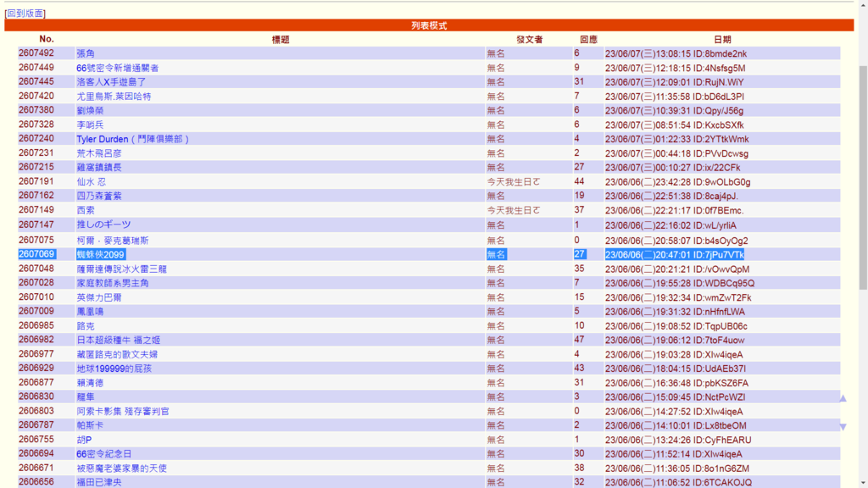Open thread 雞窩鎮鎮長
The width and height of the screenshot is (868, 488).
[x=99, y=167]
